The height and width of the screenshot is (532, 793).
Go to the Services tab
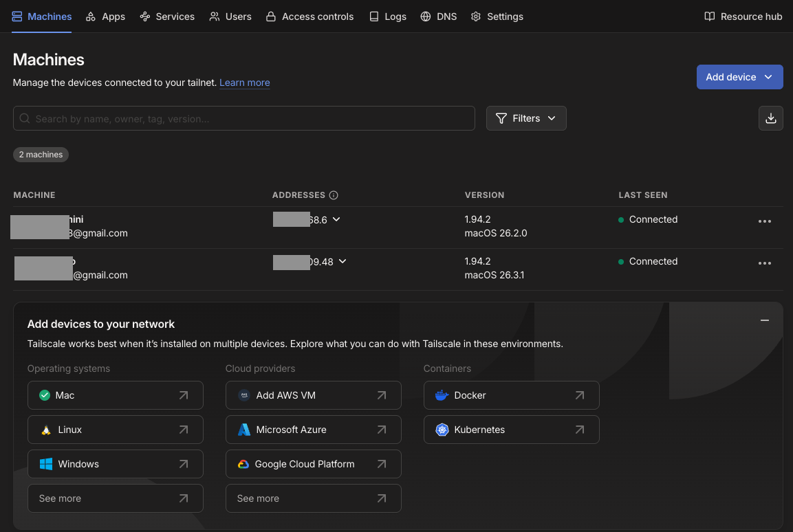[167, 16]
